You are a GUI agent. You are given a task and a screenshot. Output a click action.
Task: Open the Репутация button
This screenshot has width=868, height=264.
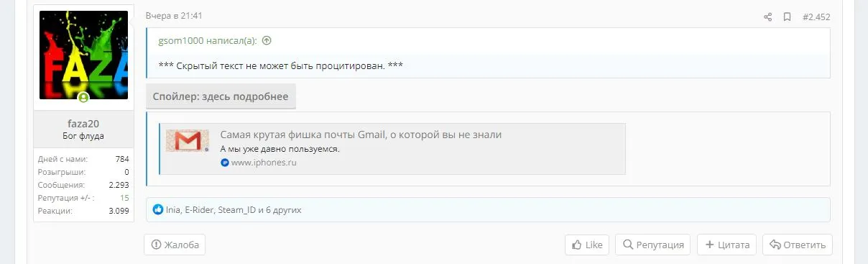[653, 245]
